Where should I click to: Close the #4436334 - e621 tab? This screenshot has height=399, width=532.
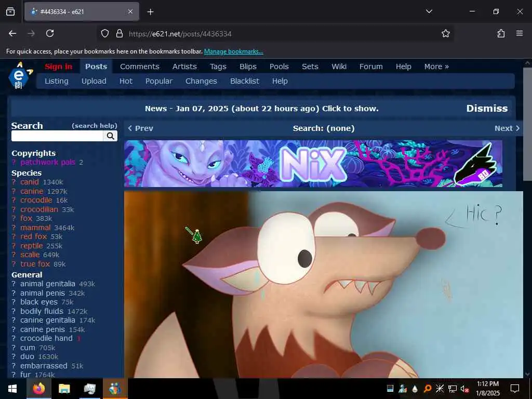(x=130, y=11)
